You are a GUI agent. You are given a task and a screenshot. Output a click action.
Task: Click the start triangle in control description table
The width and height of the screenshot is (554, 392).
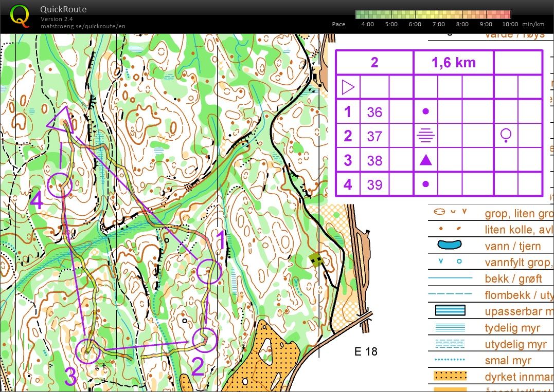(348, 87)
